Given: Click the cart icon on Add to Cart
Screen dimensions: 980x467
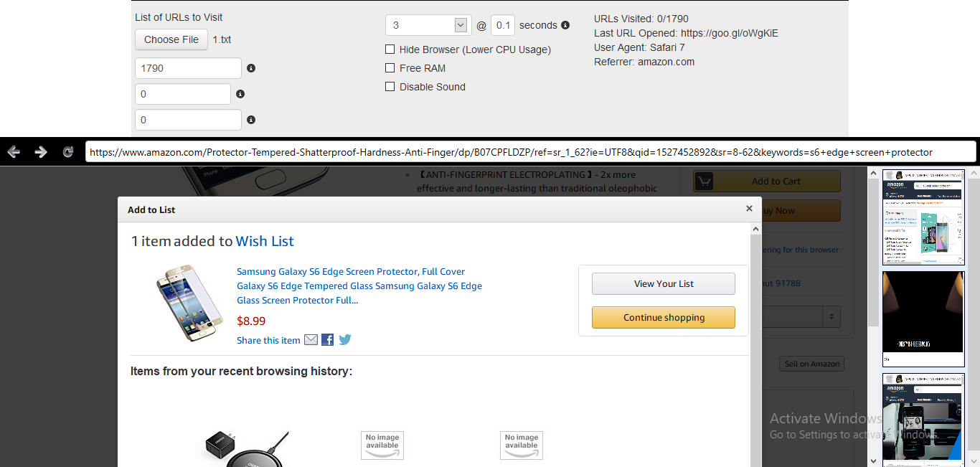Looking at the screenshot, I should pos(704,181).
